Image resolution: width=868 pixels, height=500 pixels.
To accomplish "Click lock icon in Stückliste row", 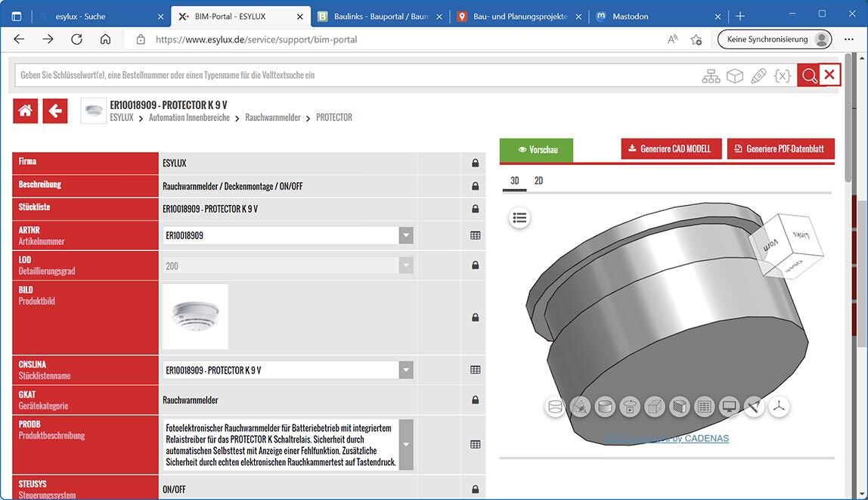I will point(475,209).
